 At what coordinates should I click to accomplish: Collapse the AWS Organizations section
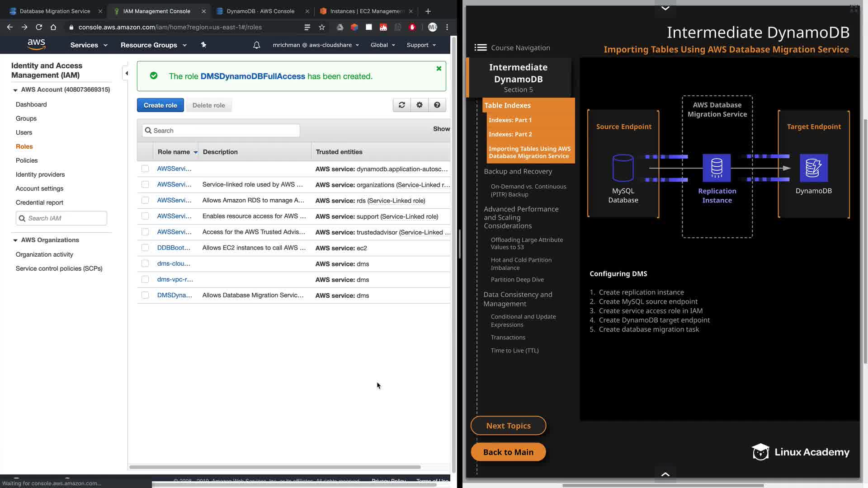tap(15, 240)
